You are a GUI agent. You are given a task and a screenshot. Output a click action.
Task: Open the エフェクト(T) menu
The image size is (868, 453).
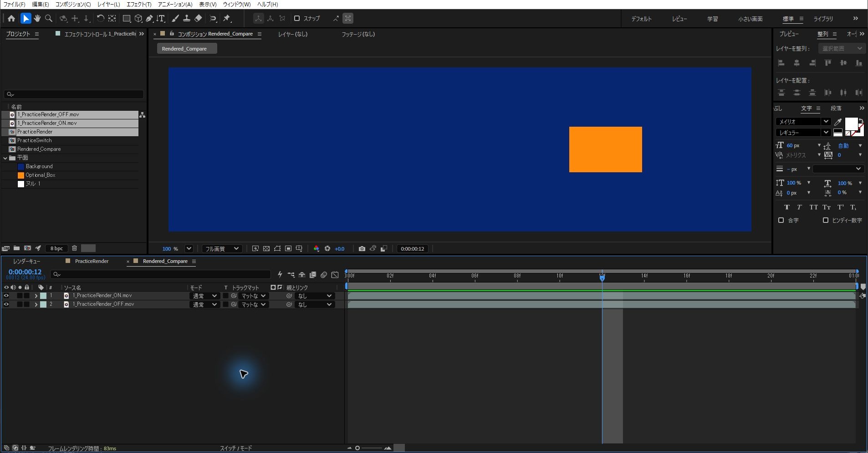pyautogui.click(x=139, y=5)
